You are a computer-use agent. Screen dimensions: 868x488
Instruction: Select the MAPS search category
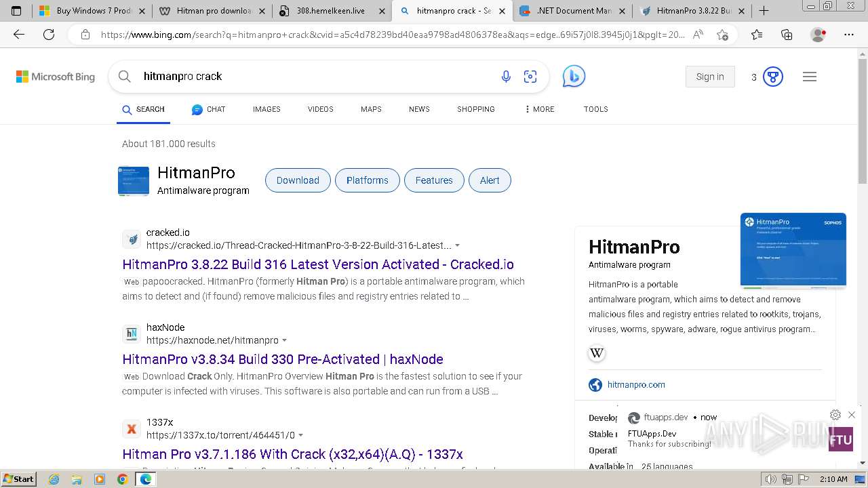371,109
